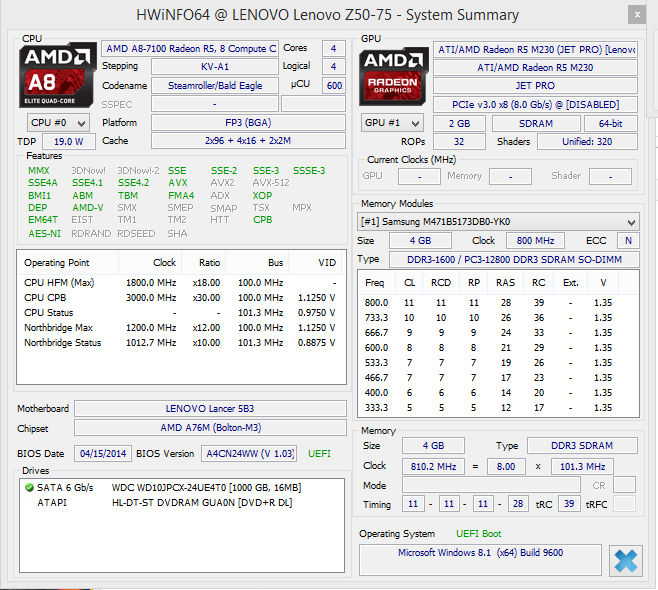658x590 pixels.
Task: Click the TDP value 19.0 W
Action: [x=68, y=141]
